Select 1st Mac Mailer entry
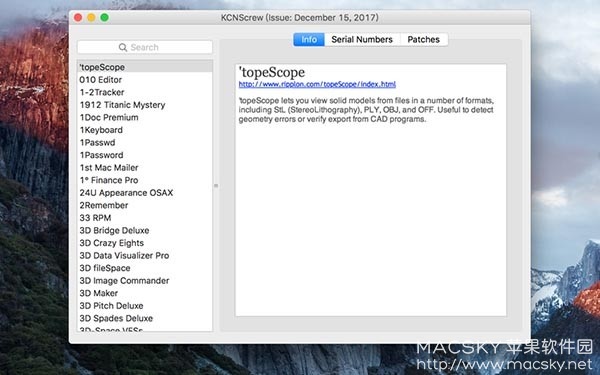This screenshot has height=375, width=600. [x=145, y=168]
